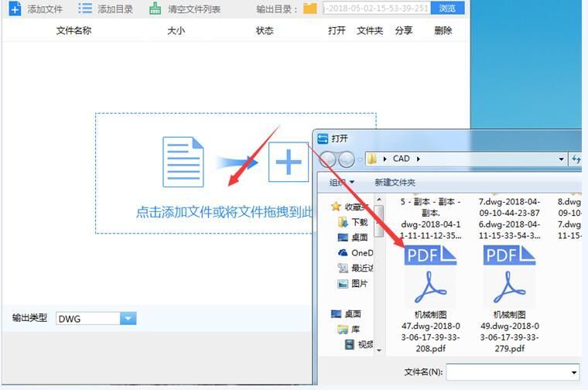
Task: Select OneDrive in the navigation pane
Action: tap(356, 253)
